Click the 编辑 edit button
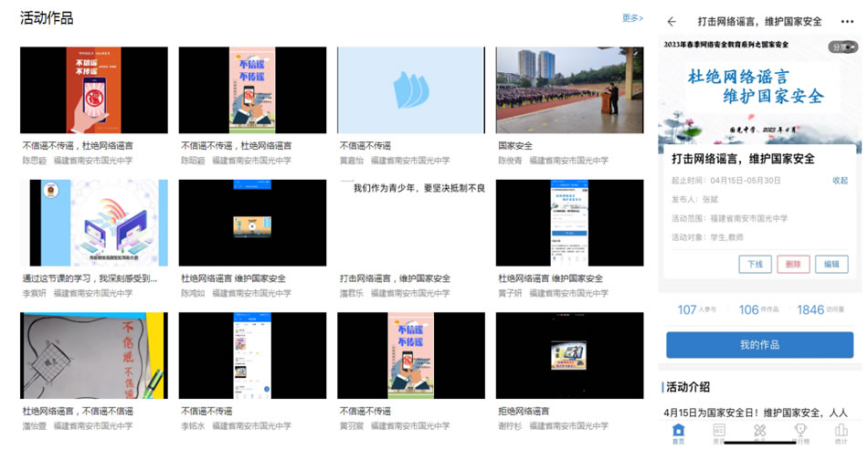The image size is (868, 450). (x=831, y=265)
